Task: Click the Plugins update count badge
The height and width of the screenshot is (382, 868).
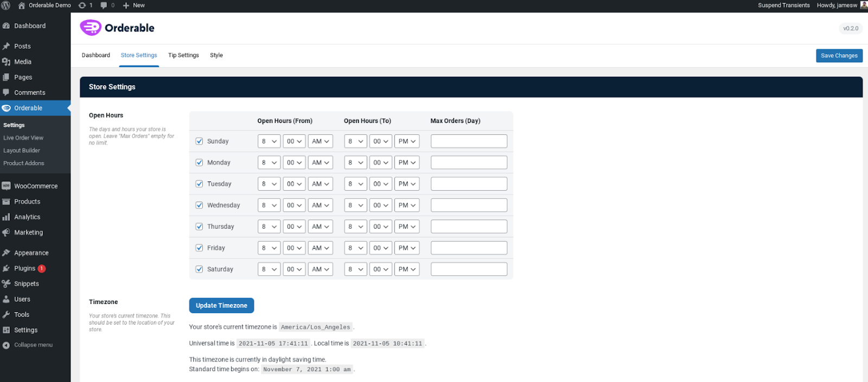Action: point(42,269)
